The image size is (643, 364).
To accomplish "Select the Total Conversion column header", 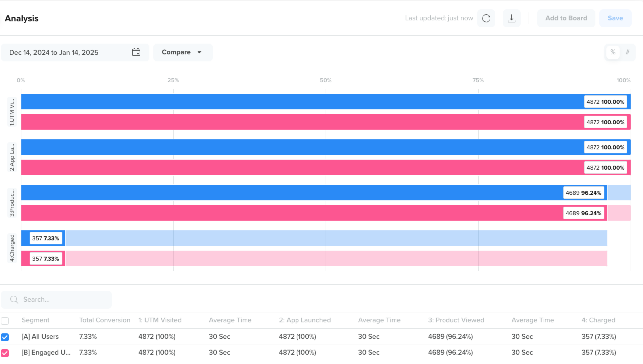I will point(105,320).
